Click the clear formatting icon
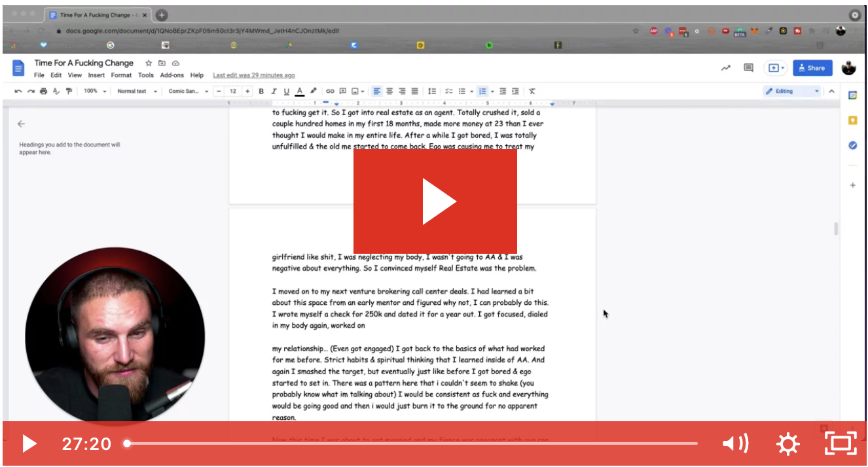Viewport: 868px width, 467px height. [x=532, y=92]
